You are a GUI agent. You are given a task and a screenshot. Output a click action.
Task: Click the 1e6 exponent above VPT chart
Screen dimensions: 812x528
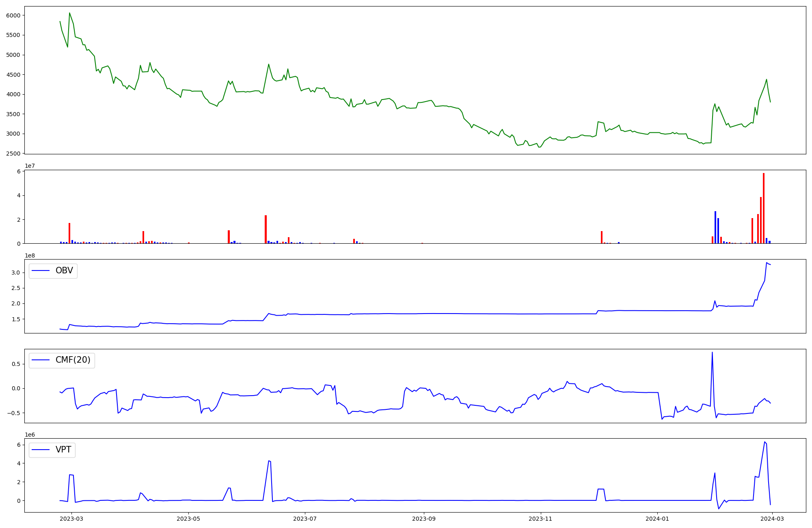(30, 435)
